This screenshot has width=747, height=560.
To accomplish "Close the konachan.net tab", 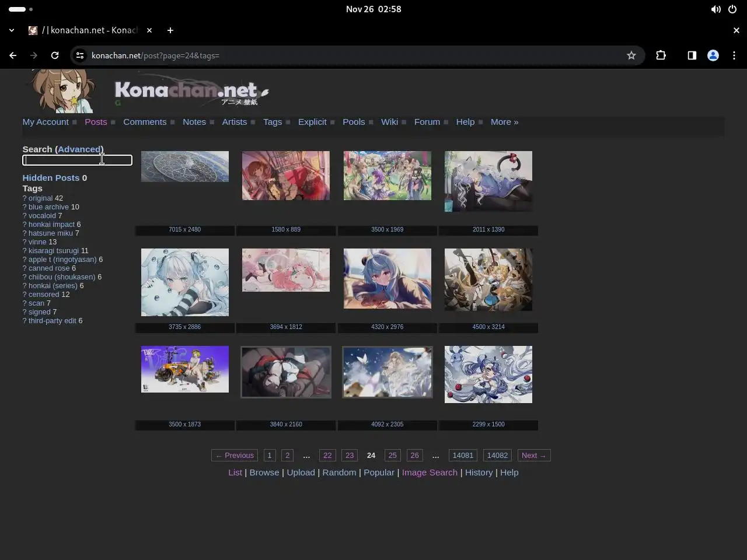I will pos(149,30).
